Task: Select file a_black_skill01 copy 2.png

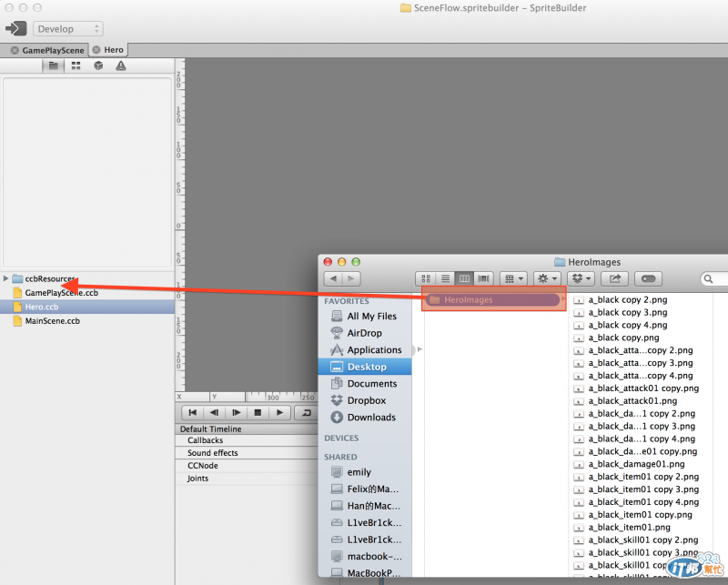Action: click(643, 540)
